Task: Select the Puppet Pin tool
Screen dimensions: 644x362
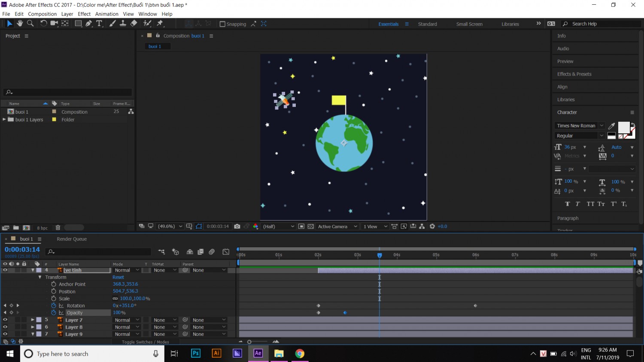Action: (x=160, y=24)
